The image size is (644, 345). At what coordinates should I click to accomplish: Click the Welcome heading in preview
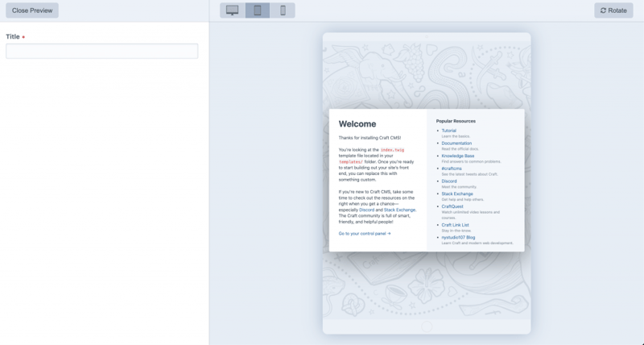pos(357,124)
